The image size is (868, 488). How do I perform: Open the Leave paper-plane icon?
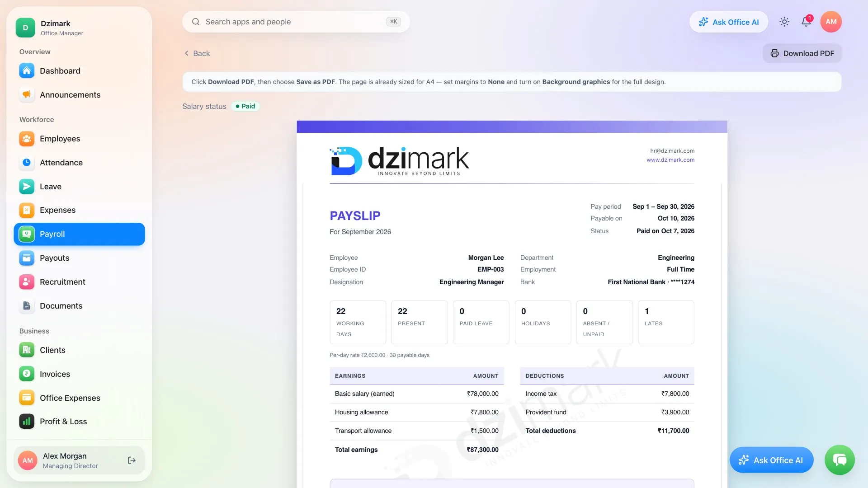pyautogui.click(x=27, y=187)
